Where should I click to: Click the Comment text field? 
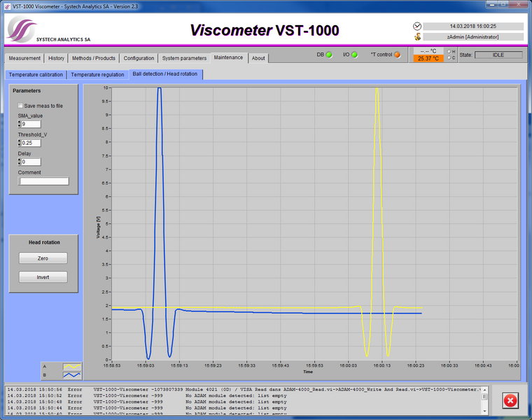pos(43,181)
